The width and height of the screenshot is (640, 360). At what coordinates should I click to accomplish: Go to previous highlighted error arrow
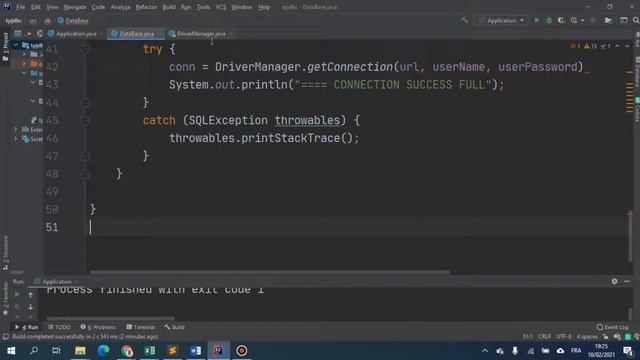[x=618, y=46]
